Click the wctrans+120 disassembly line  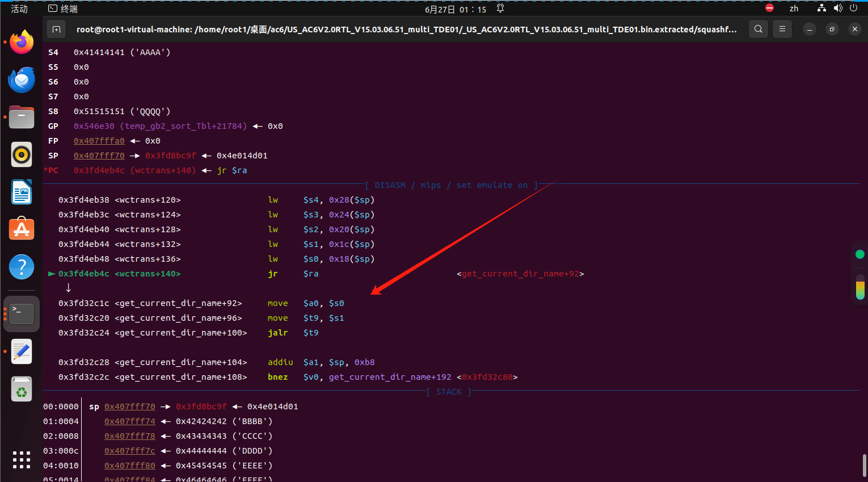pos(217,200)
